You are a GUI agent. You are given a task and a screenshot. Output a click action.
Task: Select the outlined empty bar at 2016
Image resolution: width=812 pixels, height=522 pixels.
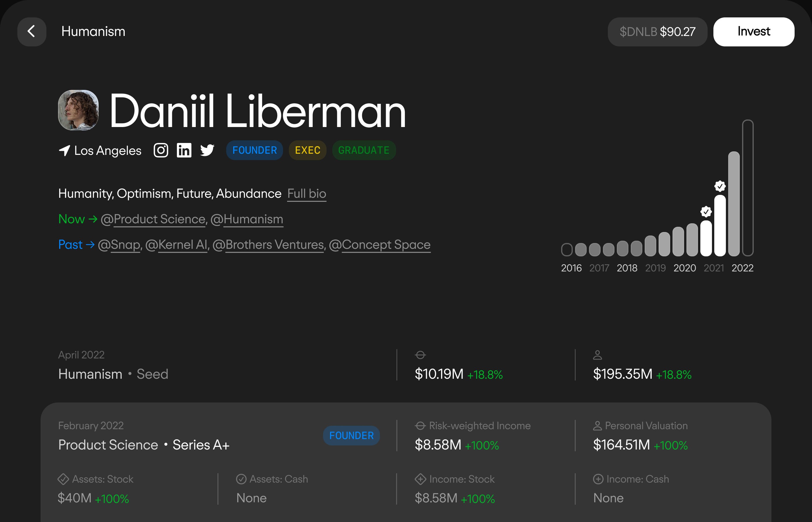pyautogui.click(x=567, y=250)
